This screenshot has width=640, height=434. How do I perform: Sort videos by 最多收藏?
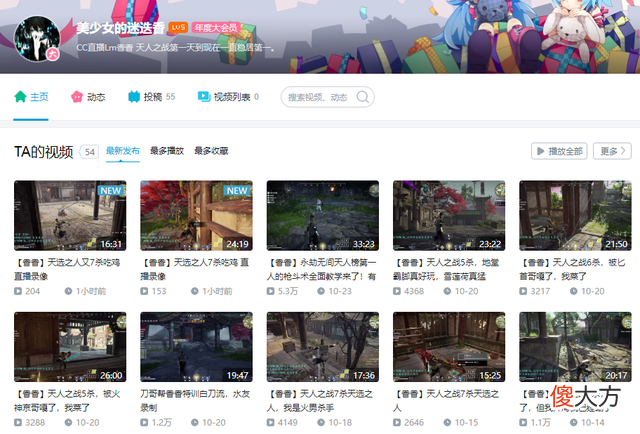pos(211,151)
